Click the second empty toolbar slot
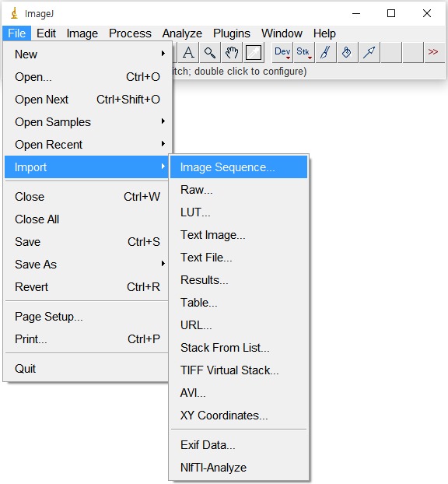Viewport: 448px width, 484px height. point(412,52)
